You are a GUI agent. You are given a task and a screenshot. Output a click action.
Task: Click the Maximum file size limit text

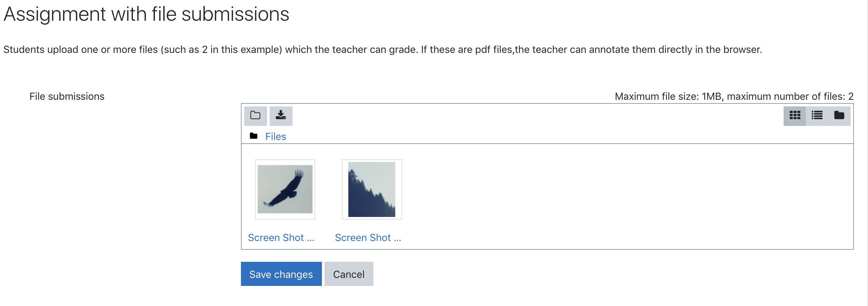coord(734,96)
